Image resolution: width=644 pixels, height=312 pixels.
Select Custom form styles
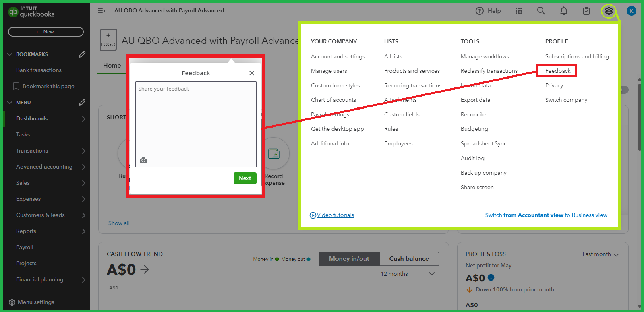(335, 85)
